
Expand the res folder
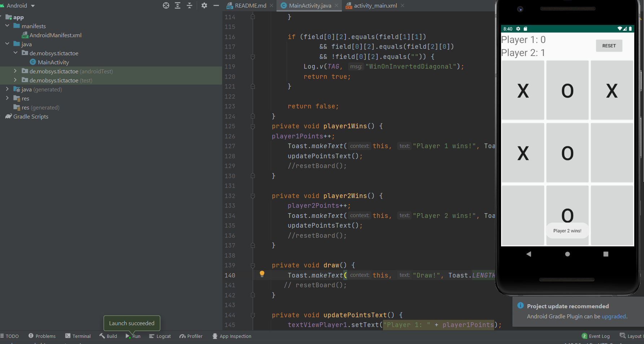[8, 98]
